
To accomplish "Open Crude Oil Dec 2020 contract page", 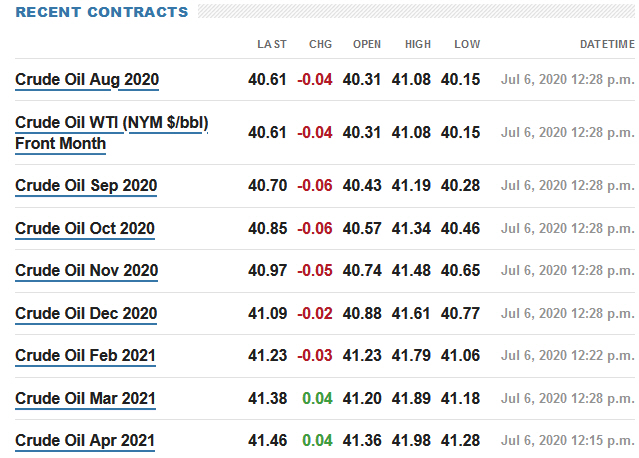I will pyautogui.click(x=86, y=314).
